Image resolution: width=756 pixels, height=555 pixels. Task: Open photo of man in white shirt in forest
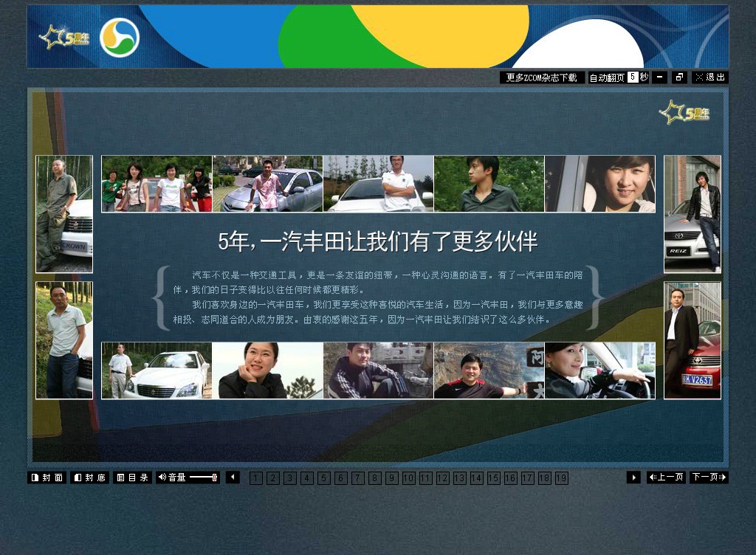[x=64, y=340]
